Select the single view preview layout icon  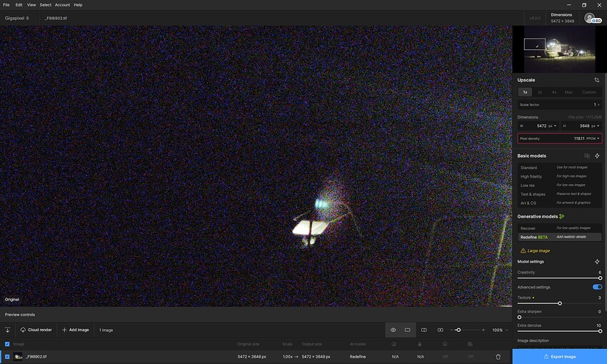408,330
